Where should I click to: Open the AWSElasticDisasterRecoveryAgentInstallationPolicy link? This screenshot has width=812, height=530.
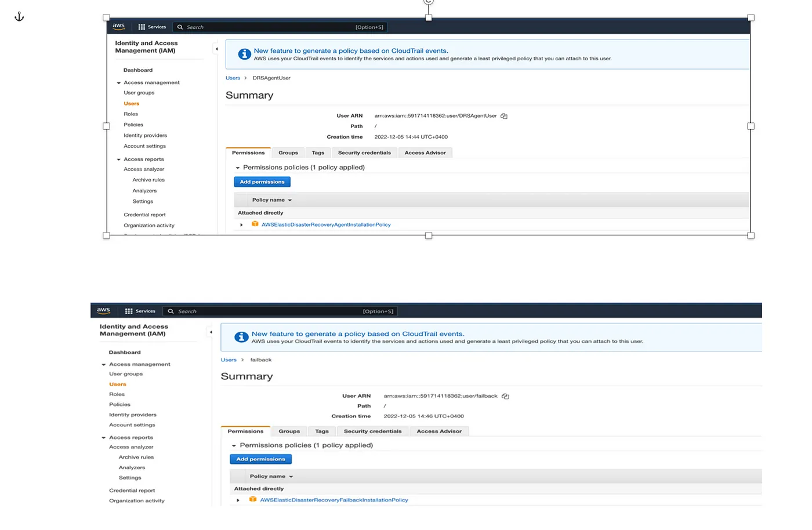tap(326, 224)
